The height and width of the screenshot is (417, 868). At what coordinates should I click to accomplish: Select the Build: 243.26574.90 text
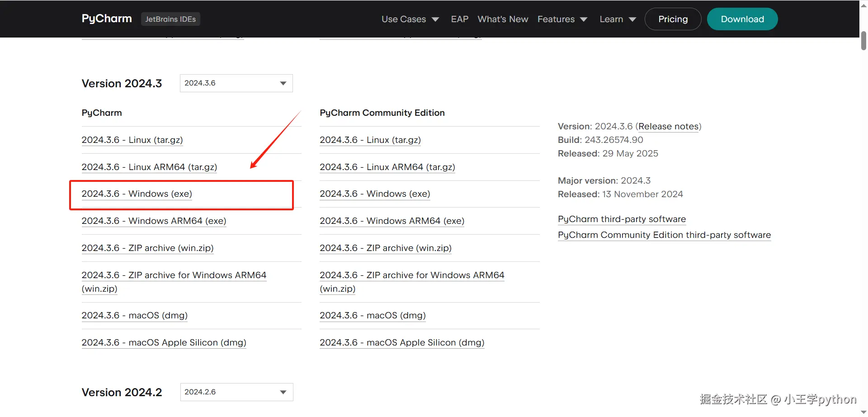coord(600,140)
